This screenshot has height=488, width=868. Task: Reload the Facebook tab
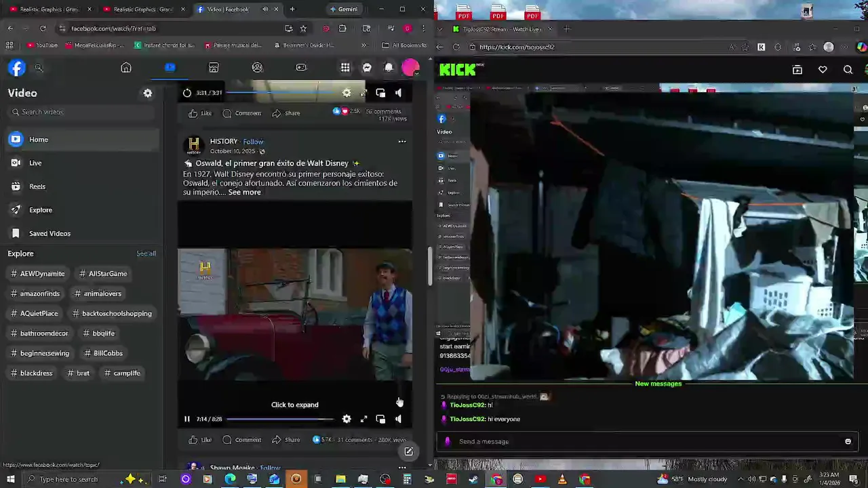pyautogui.click(x=43, y=28)
